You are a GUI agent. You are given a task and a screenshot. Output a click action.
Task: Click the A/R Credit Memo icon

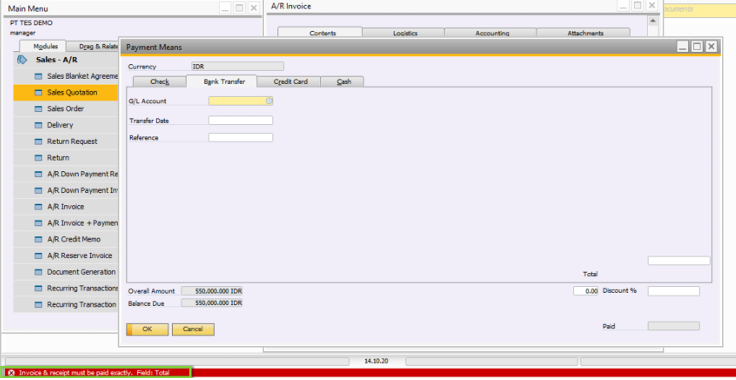point(38,239)
